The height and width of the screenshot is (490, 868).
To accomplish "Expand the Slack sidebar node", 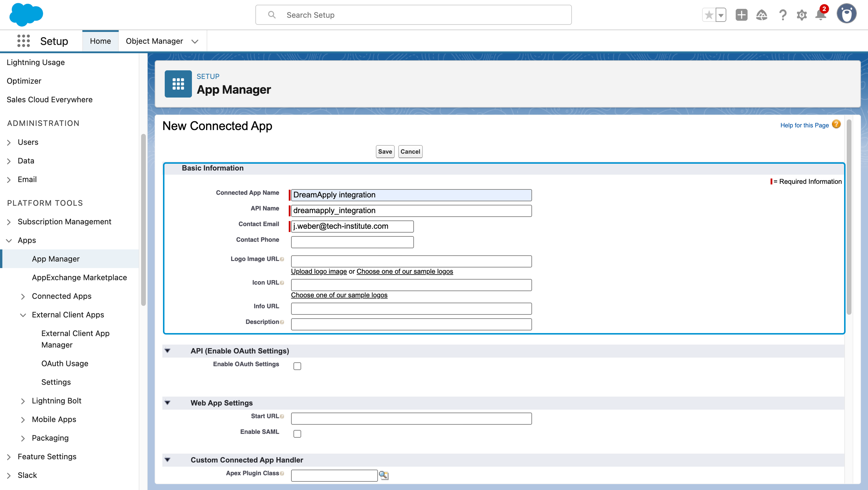I will pos(9,476).
